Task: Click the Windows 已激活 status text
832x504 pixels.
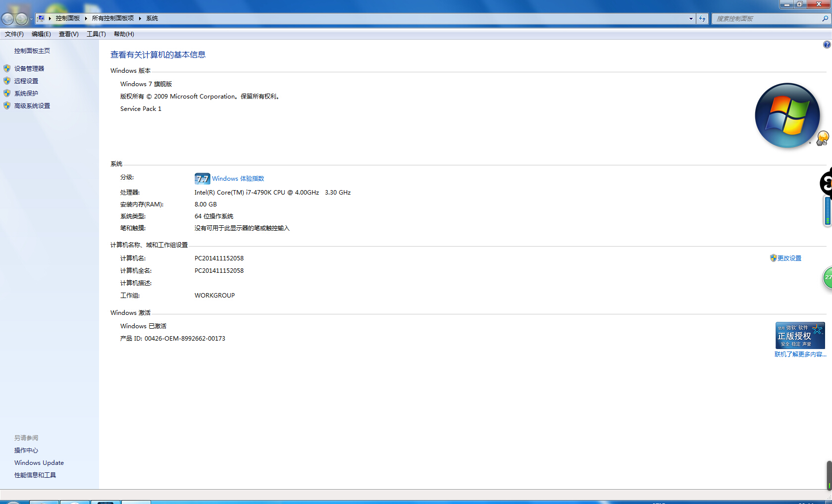Action: tap(143, 326)
